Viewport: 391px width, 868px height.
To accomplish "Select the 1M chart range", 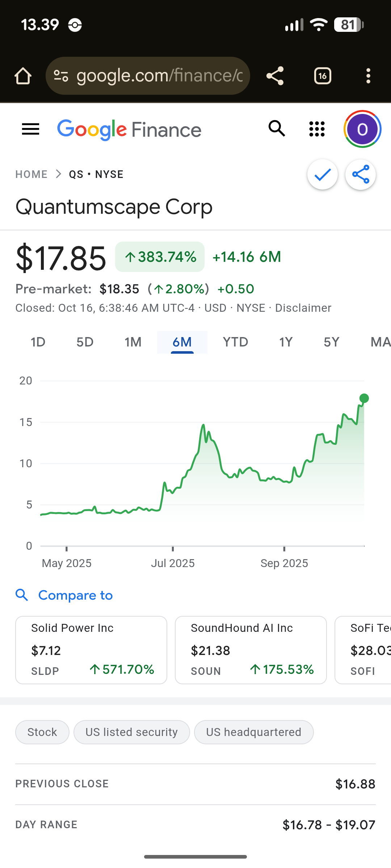I will (133, 342).
